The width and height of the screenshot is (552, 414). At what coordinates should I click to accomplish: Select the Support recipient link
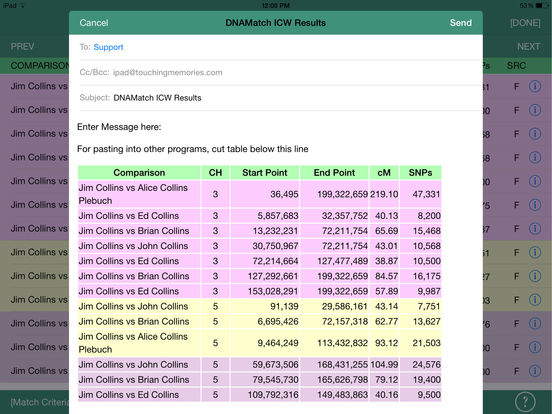click(x=108, y=47)
